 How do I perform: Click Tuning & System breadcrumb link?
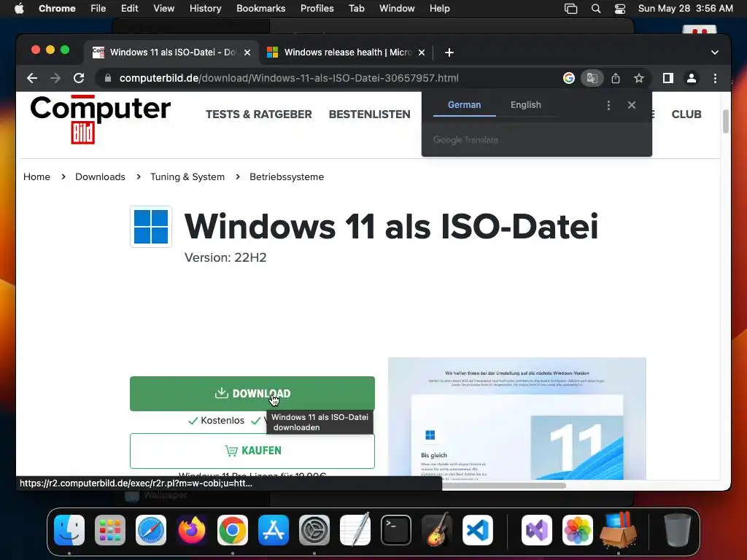point(187,176)
